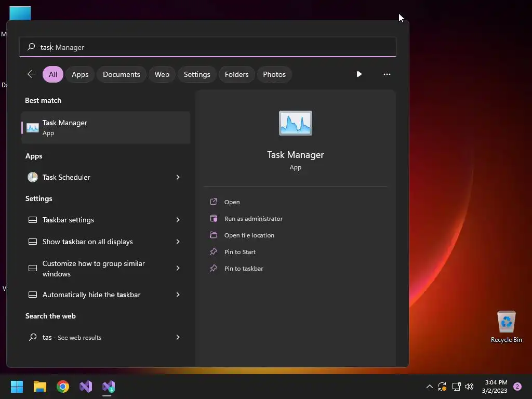The width and height of the screenshot is (532, 399).
Task: Switch to the Apps filter tab
Action: 80,74
